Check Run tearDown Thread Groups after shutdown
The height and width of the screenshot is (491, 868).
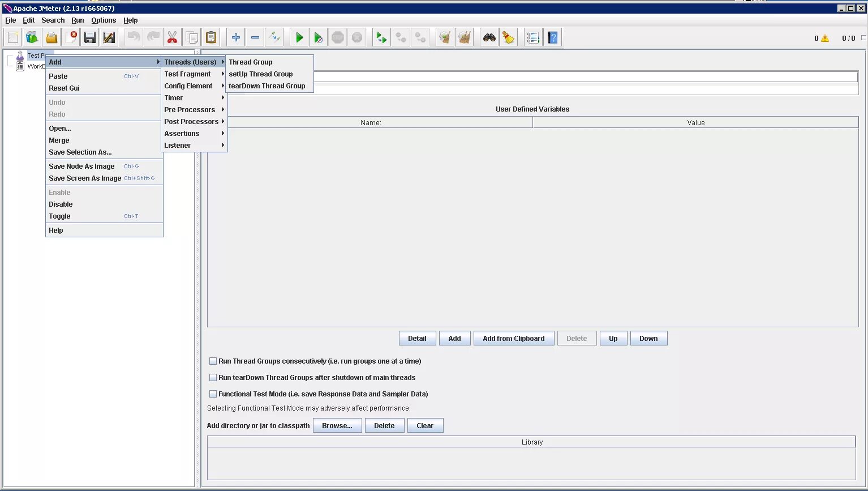(x=213, y=378)
